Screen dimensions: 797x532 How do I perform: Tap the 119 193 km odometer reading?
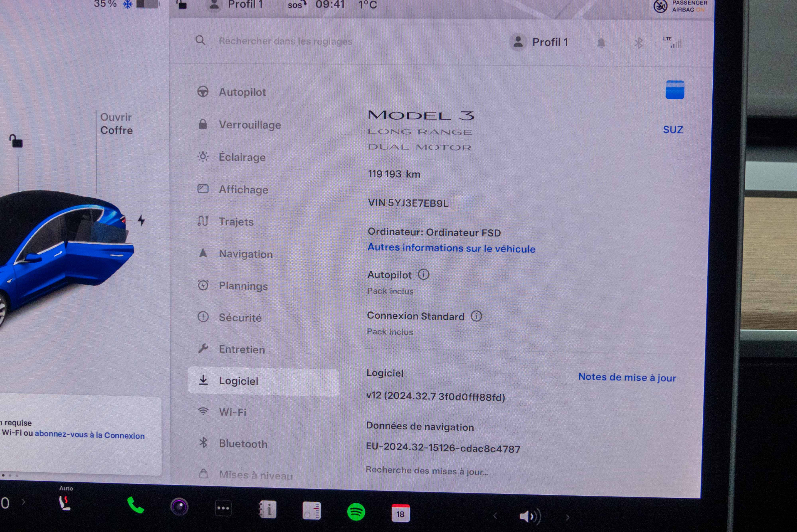point(394,174)
